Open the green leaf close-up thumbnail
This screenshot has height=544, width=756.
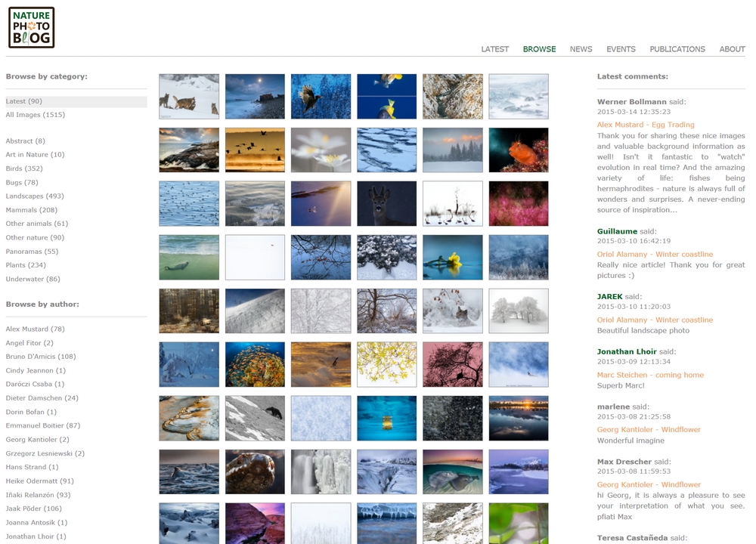click(519, 524)
